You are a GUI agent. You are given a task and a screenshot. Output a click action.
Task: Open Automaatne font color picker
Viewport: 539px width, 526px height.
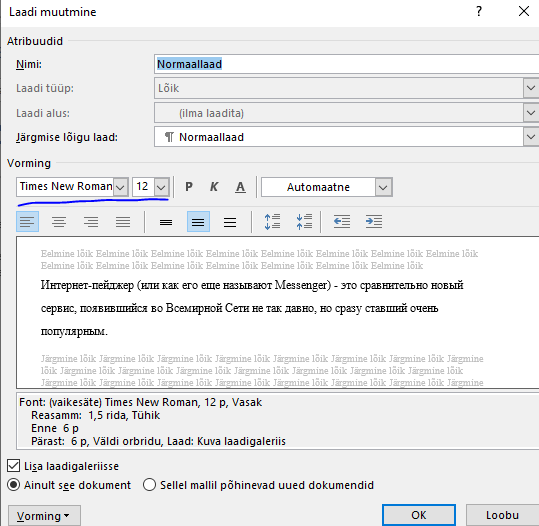click(x=384, y=187)
